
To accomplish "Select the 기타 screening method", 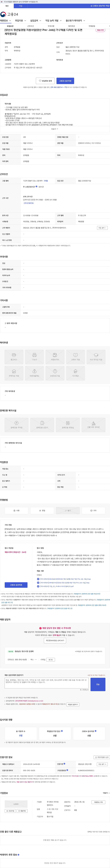I will [93, 511].
